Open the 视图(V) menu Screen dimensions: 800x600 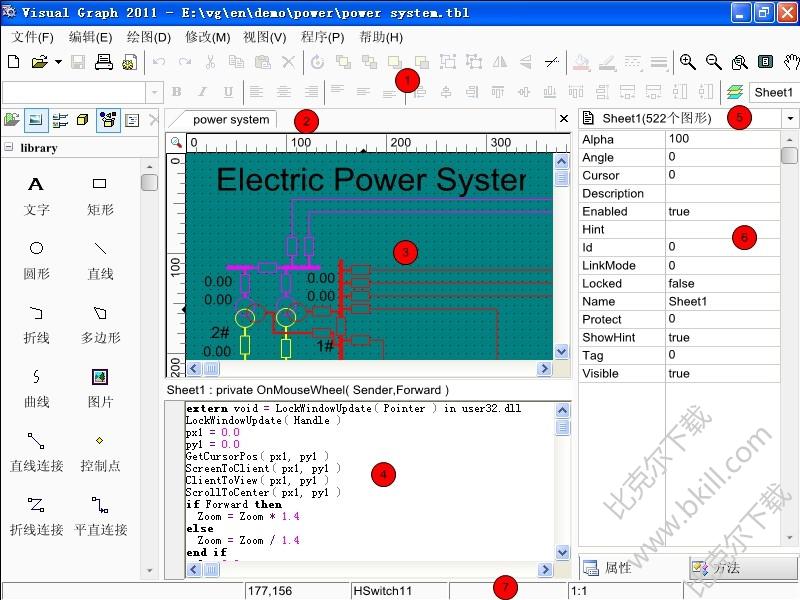point(264,37)
